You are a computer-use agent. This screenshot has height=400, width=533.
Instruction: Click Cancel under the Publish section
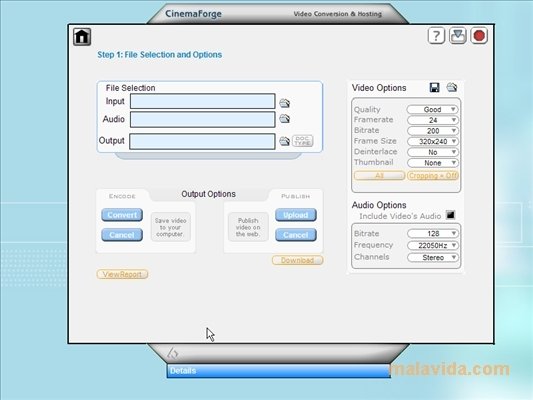pyautogui.click(x=296, y=235)
